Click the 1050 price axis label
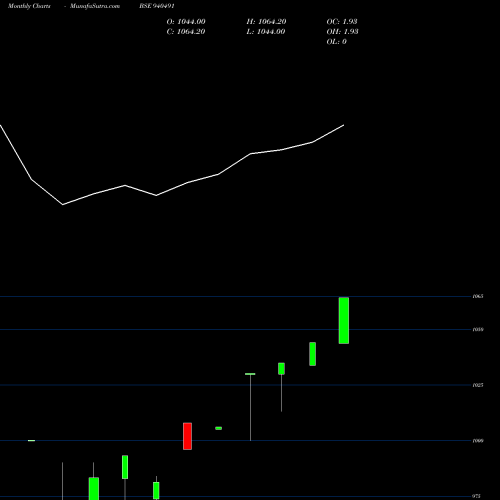 (478, 329)
